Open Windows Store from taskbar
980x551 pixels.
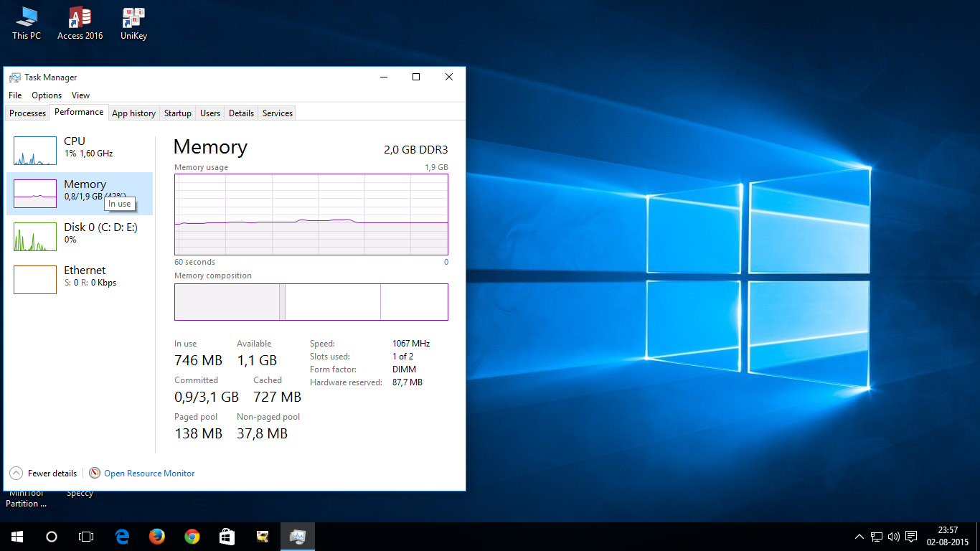[x=227, y=537]
